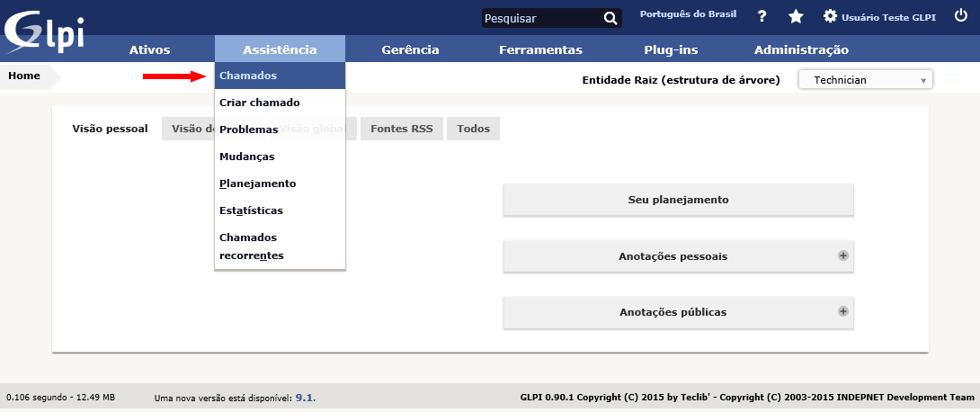Open the Ativos menu
980x412 pixels.
(x=149, y=50)
